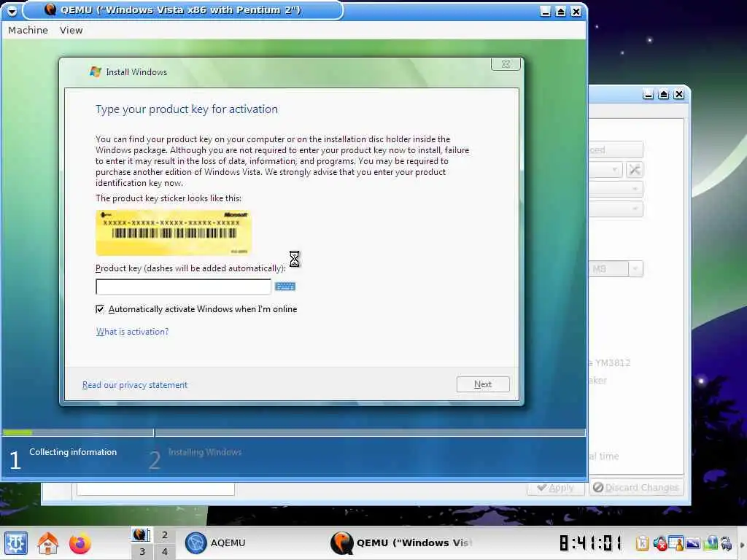This screenshot has width=747, height=560.
Task: Expand the panel arrow at the far right
Action: coord(742,544)
